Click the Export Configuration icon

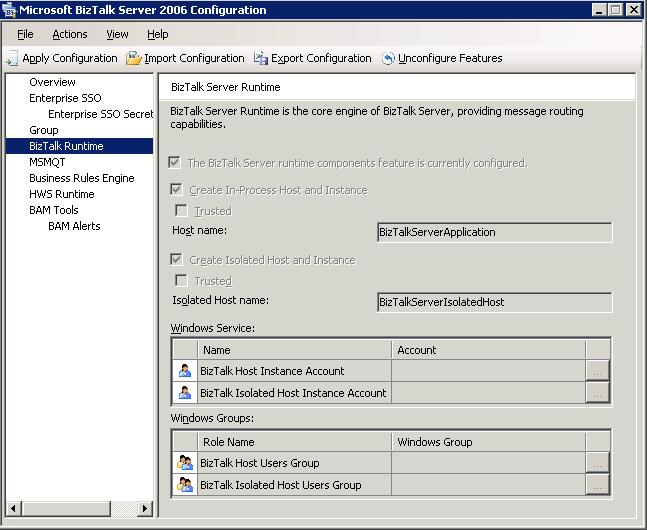pyautogui.click(x=261, y=59)
